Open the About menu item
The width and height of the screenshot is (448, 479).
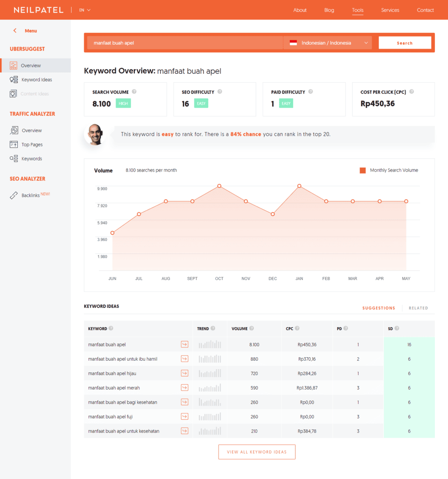pos(300,10)
